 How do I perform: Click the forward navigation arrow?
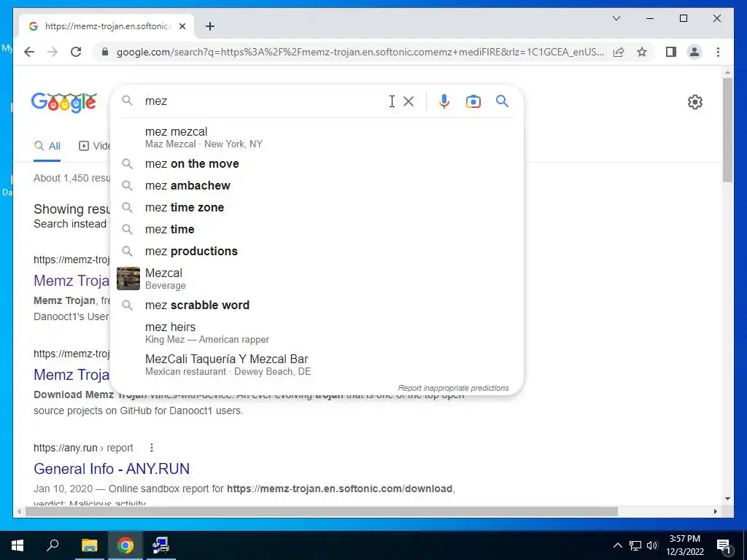click(53, 52)
